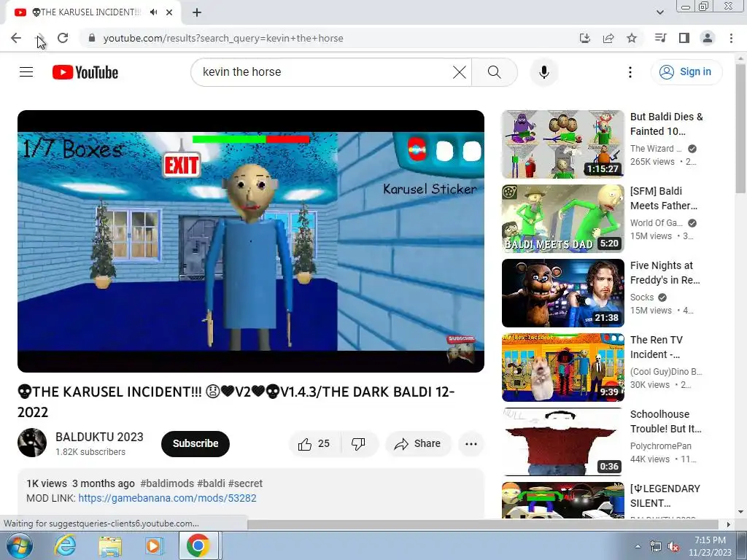Open the gamebanana mod link
The image size is (747, 560).
coord(167,498)
